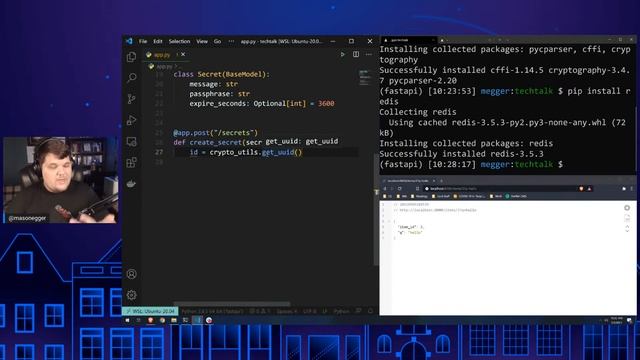
Task: Open the Manage gear in VS Code
Action: 131,295
